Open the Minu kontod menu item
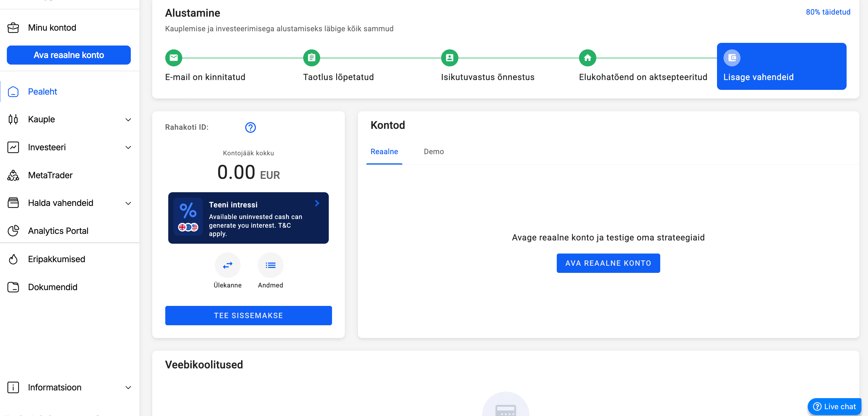Viewport: 868px width, 416px height. tap(70, 28)
